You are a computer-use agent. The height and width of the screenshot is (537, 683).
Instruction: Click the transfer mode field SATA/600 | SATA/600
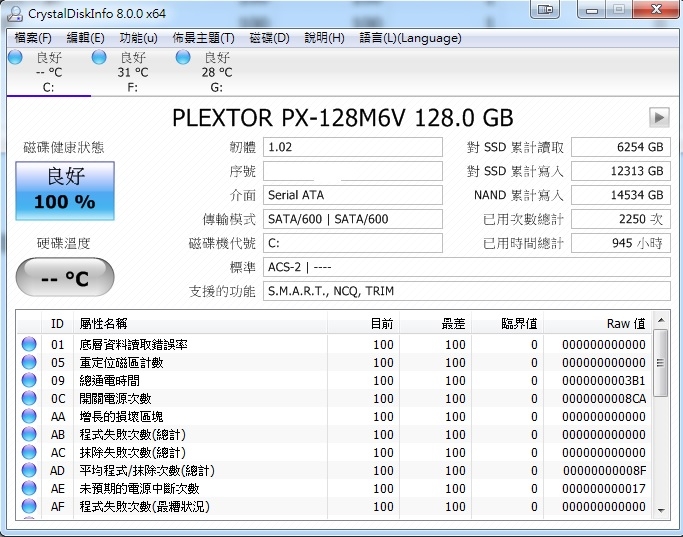353,219
